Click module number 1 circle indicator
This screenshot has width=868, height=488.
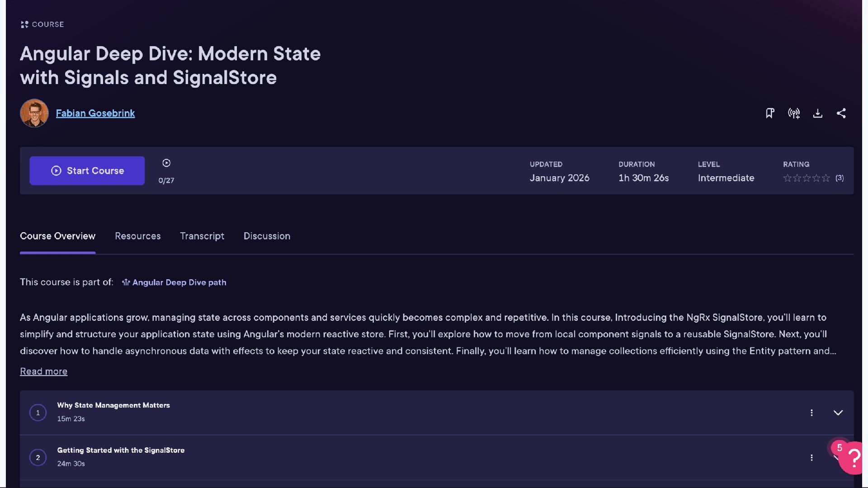tap(38, 413)
